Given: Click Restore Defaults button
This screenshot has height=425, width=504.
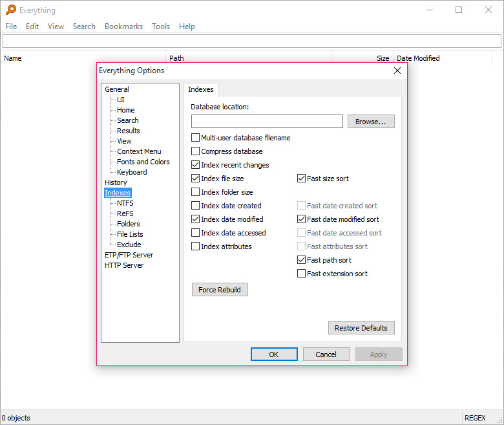Looking at the screenshot, I should [361, 328].
